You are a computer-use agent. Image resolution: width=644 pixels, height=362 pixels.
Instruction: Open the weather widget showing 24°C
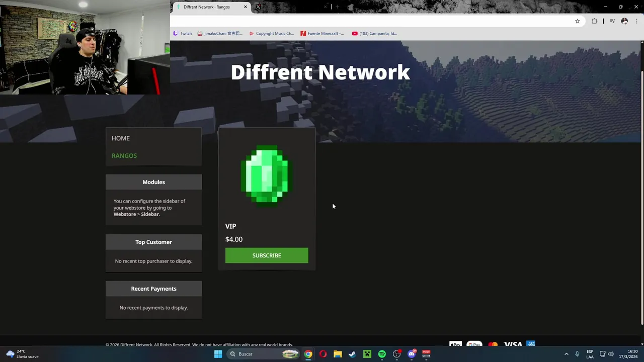[22, 354]
